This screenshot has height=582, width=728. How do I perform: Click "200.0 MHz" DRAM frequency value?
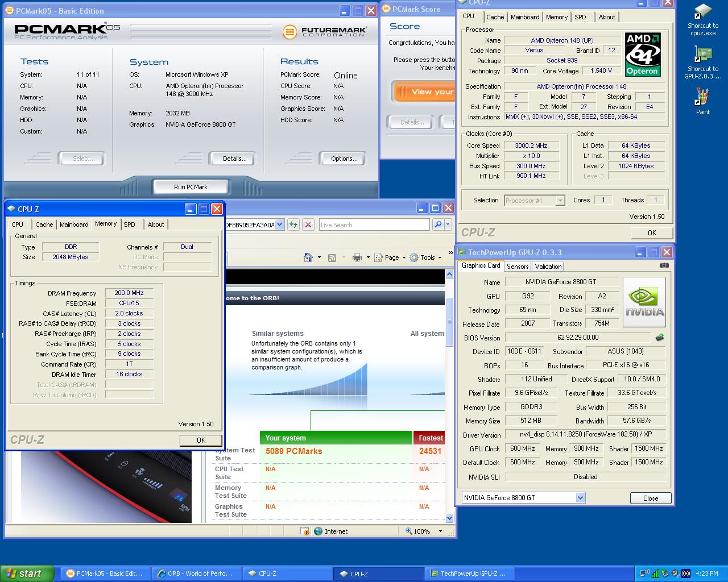click(129, 293)
